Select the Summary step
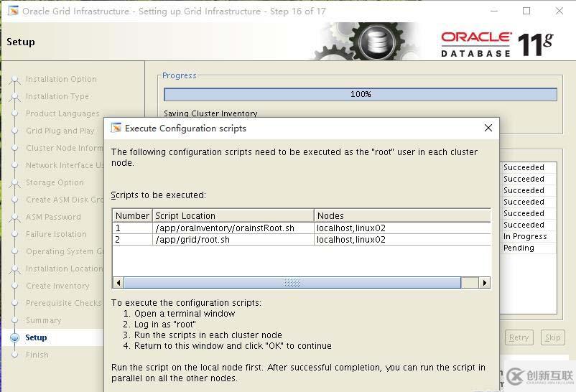This screenshot has width=576, height=392. (43, 320)
